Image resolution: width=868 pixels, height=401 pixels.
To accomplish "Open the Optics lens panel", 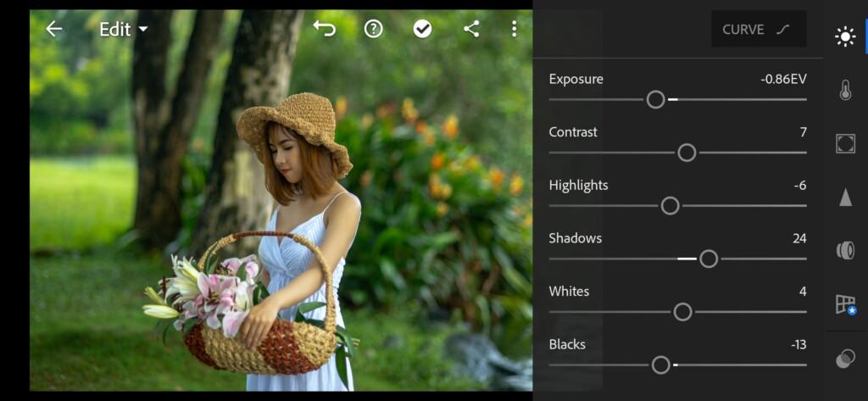I will (845, 250).
